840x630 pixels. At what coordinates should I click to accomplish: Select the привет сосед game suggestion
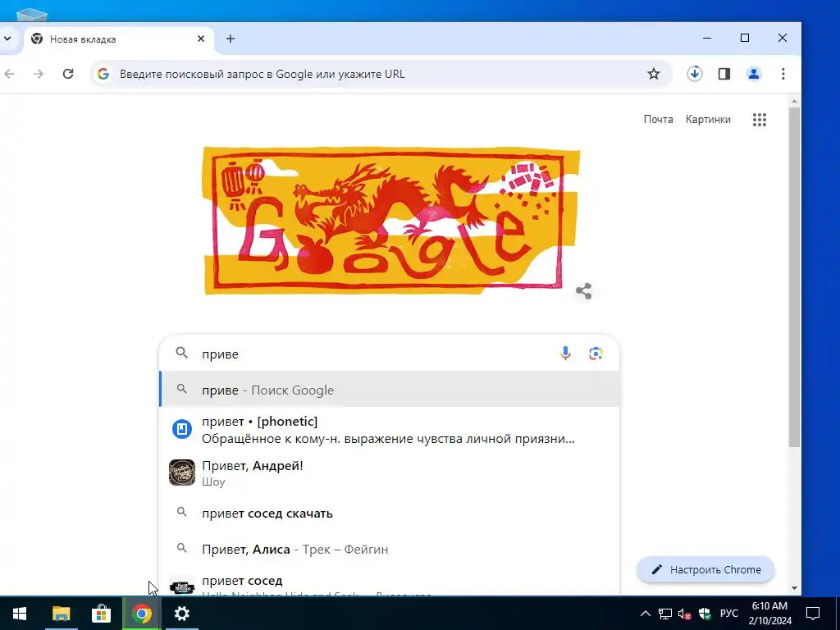(x=390, y=583)
